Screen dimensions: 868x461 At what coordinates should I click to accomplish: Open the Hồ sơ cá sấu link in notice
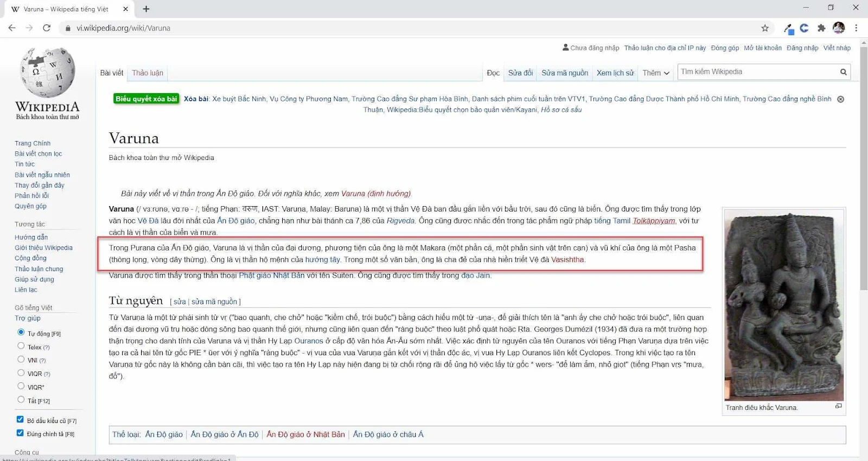561,110
